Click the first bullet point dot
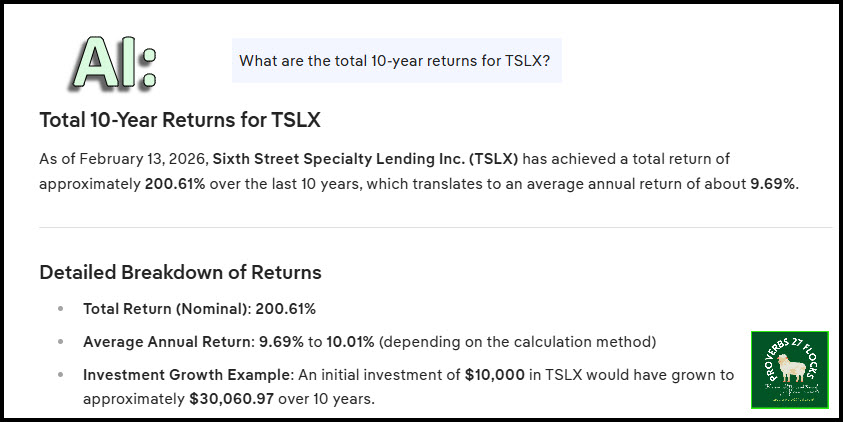843x422 pixels. coord(62,310)
